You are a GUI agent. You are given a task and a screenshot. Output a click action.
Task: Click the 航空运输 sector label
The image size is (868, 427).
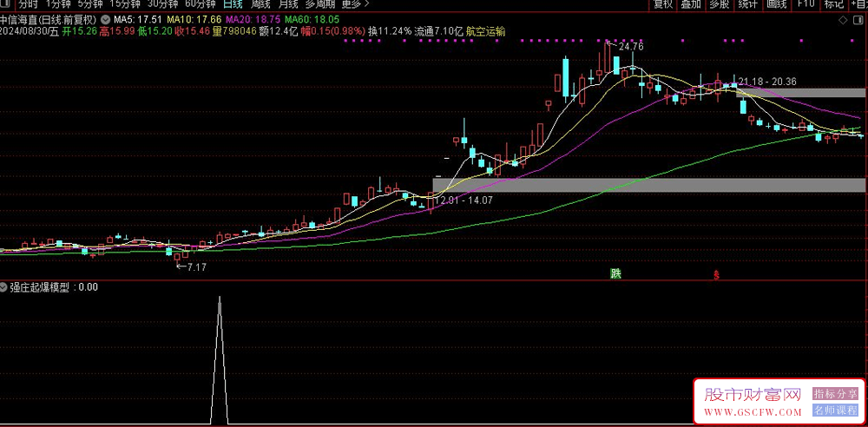pos(486,31)
